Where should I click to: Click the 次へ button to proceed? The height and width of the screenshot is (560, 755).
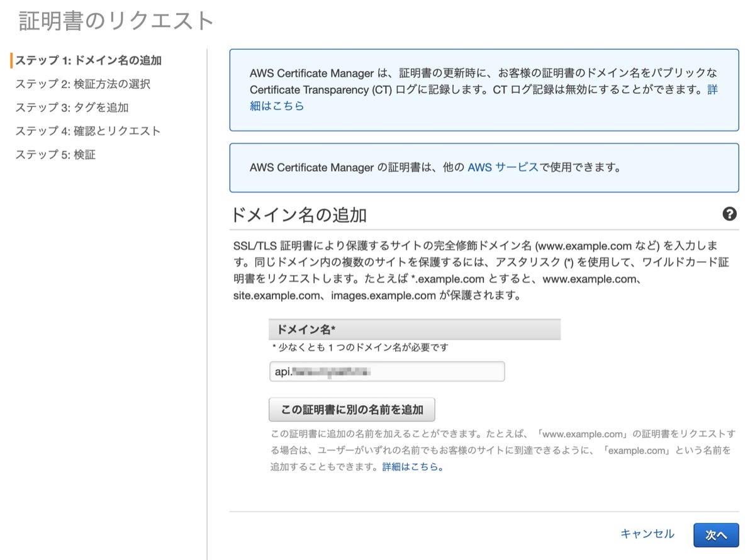716,534
